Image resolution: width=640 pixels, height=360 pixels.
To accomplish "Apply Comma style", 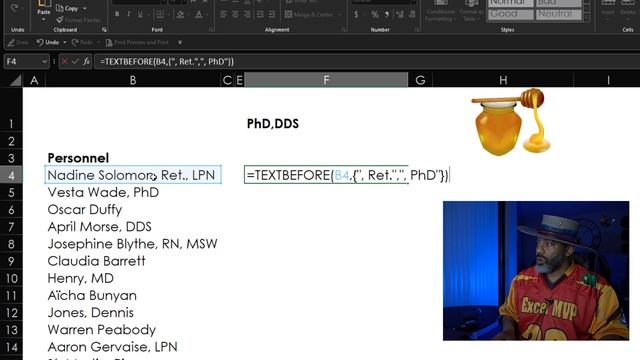I will click(387, 15).
